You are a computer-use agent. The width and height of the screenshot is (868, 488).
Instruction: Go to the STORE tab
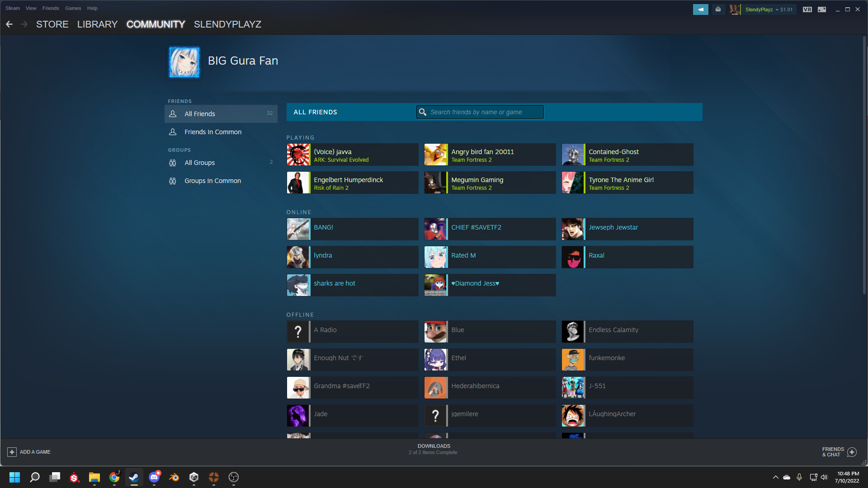[52, 24]
